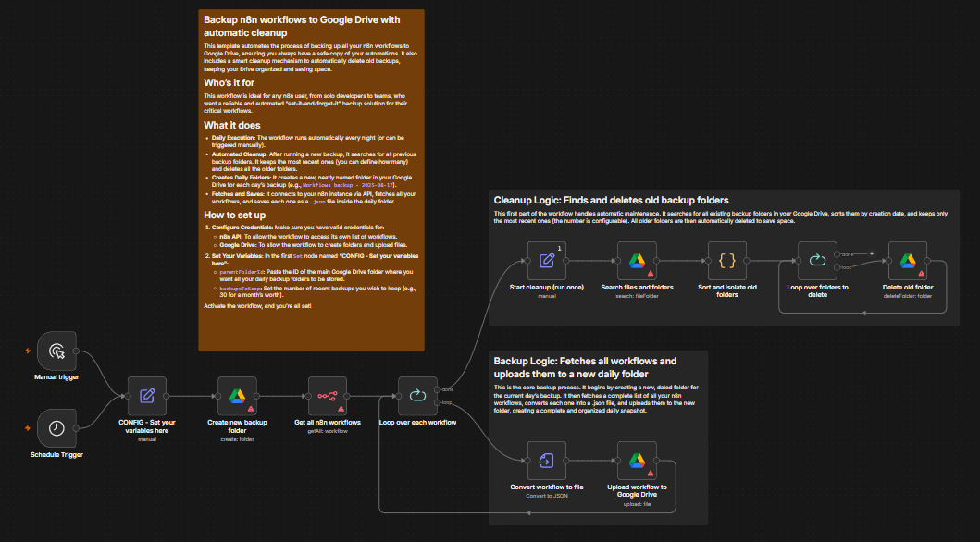Click lightning bolt beside Manual trigger
The height and width of the screenshot is (542, 980).
click(x=28, y=351)
